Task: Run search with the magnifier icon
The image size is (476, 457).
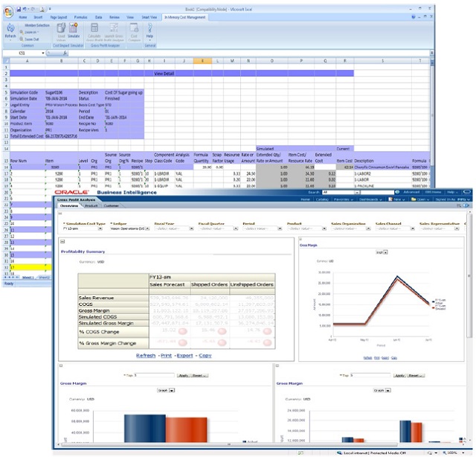Action: (x=397, y=192)
